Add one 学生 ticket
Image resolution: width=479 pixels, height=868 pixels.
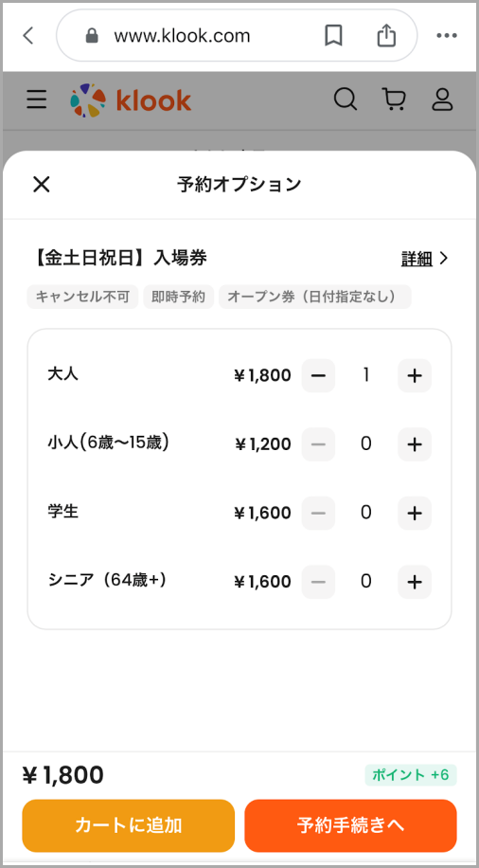pyautogui.click(x=415, y=514)
